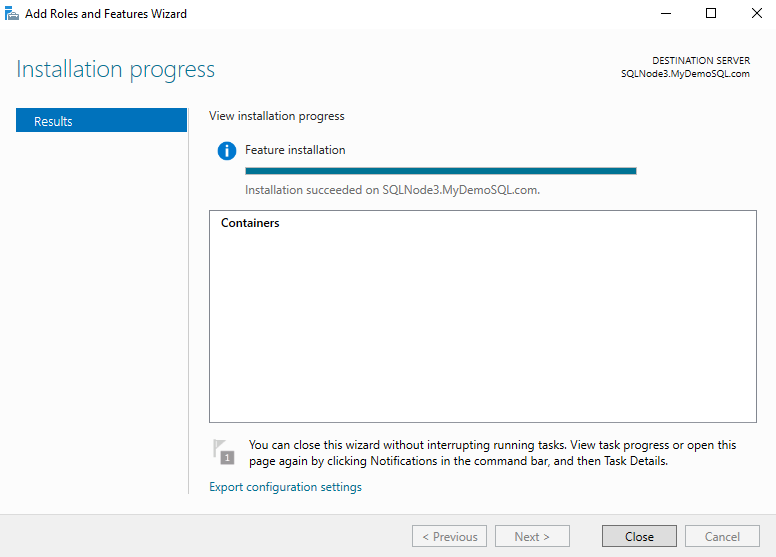
Task: Click the 'View installation progress' heading
Action: (277, 116)
